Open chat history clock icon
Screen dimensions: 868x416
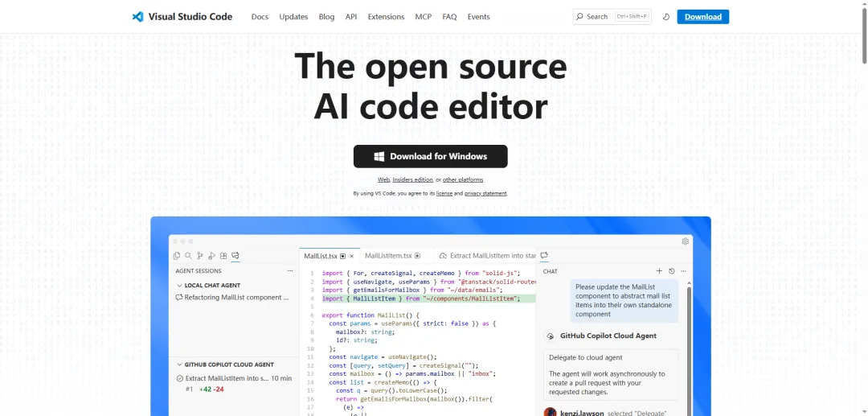pyautogui.click(x=671, y=271)
